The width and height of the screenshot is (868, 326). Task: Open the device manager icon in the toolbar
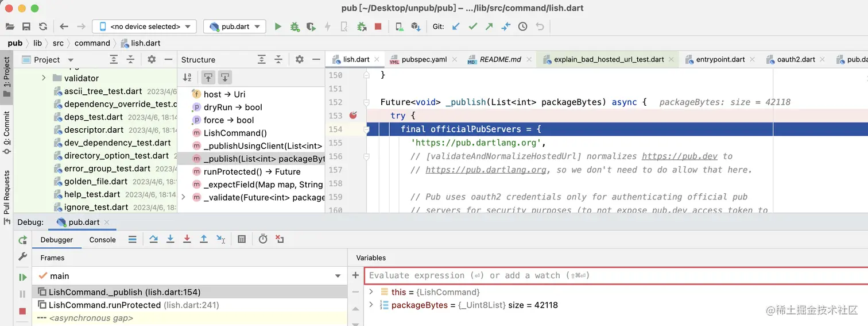click(399, 26)
